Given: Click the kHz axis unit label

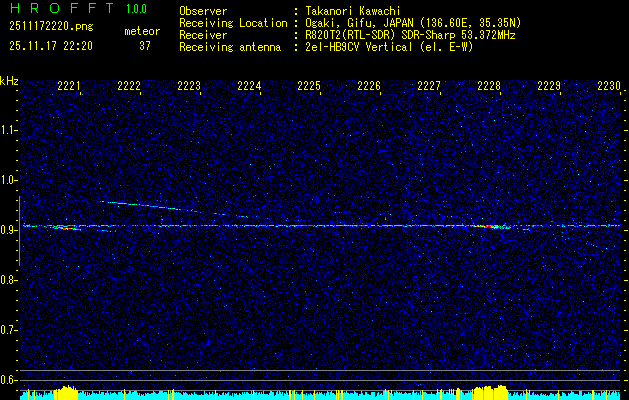Looking at the screenshot, I should (10, 80).
